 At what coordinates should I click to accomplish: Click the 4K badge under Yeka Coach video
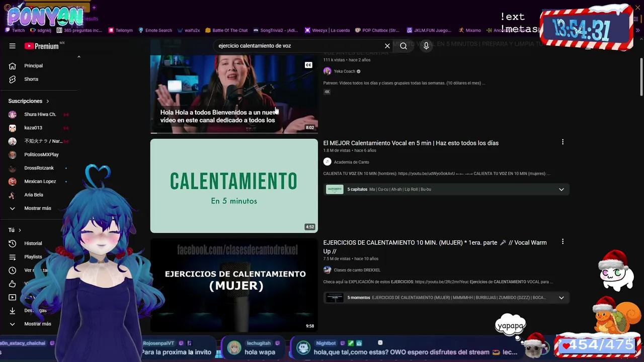(327, 92)
